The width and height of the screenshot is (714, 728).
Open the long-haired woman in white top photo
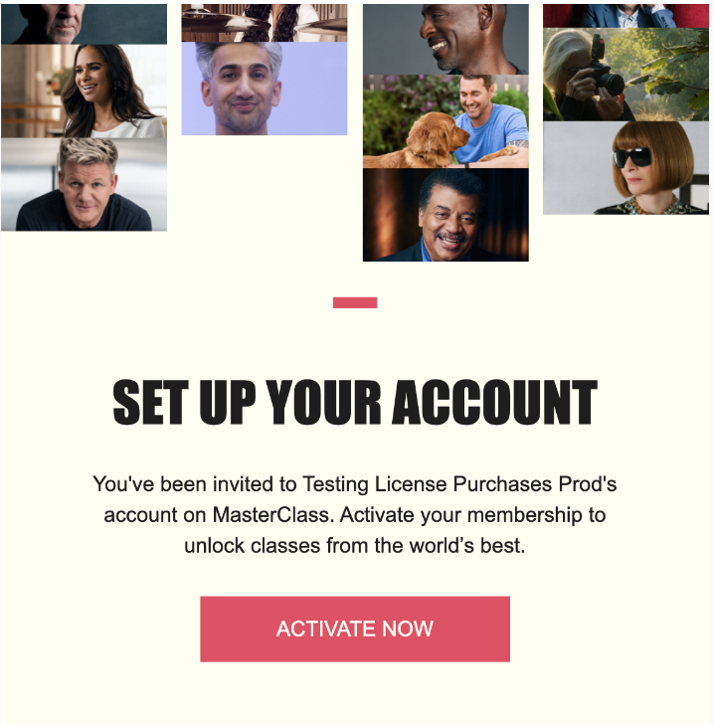click(x=84, y=91)
